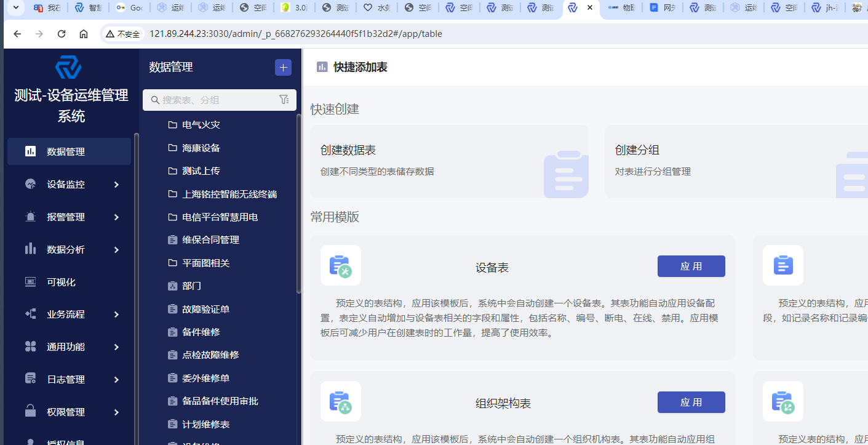Screen dimensions: 868x445
Task: Click the 通用功能 grid icon
Action: tap(30, 347)
